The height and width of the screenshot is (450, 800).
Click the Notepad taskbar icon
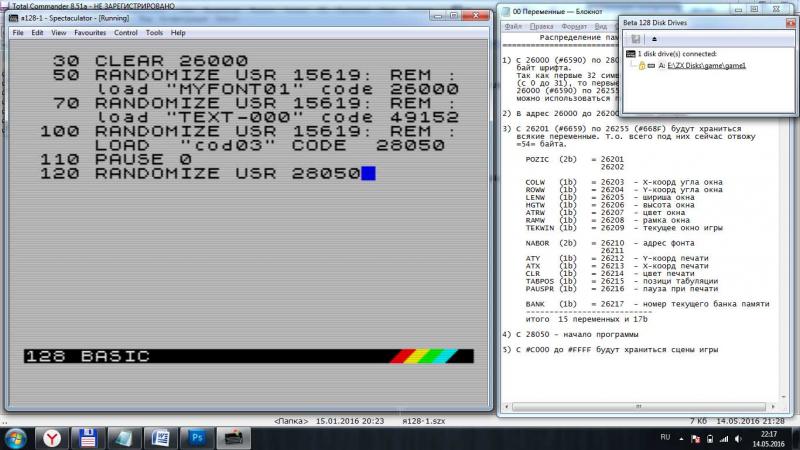coord(124,437)
